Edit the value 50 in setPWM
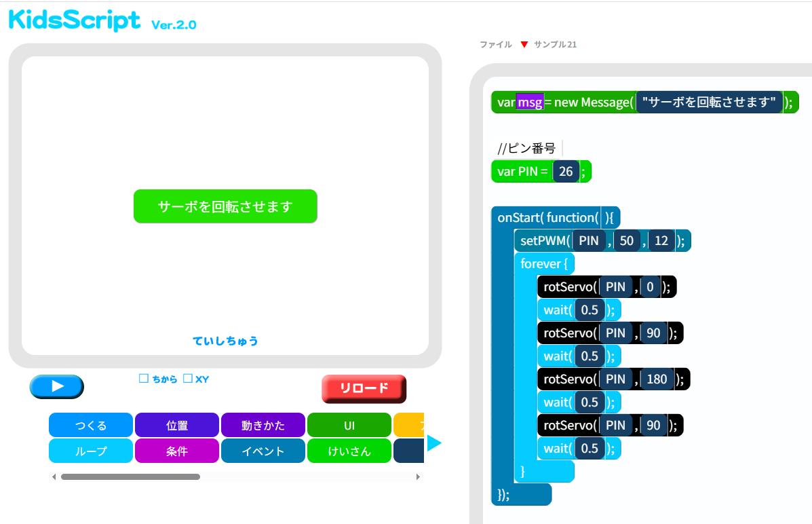 click(627, 240)
